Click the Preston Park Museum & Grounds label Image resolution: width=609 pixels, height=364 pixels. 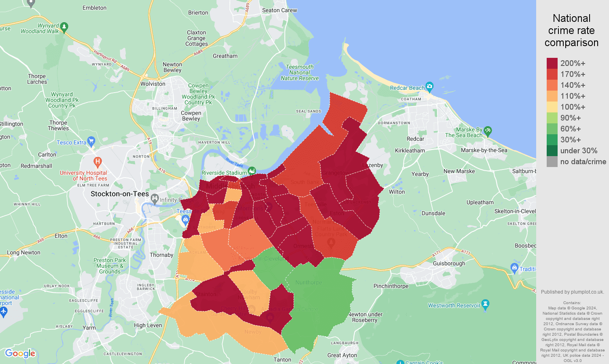(x=110, y=266)
